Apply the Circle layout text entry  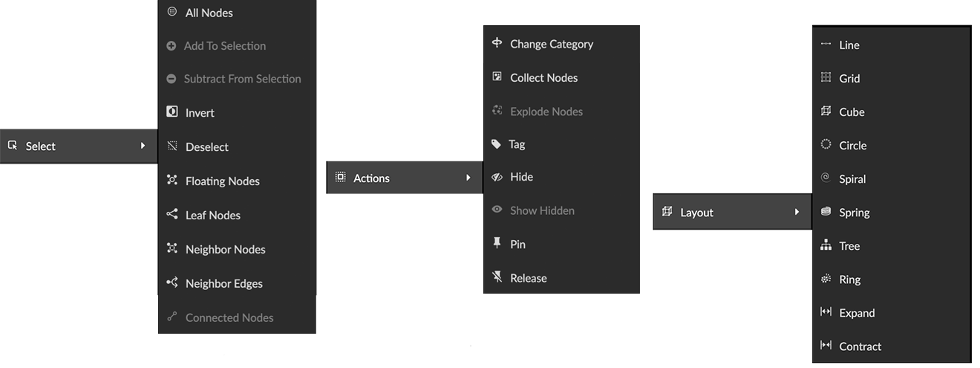tap(853, 145)
